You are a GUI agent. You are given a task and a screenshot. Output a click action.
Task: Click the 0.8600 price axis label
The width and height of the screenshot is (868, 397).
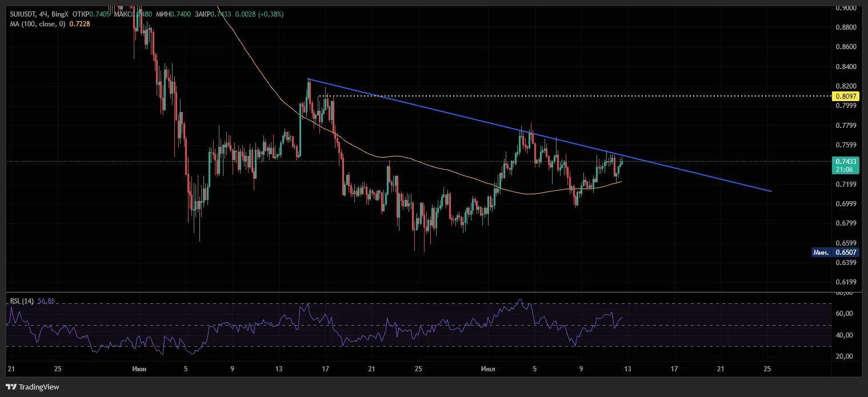click(846, 47)
